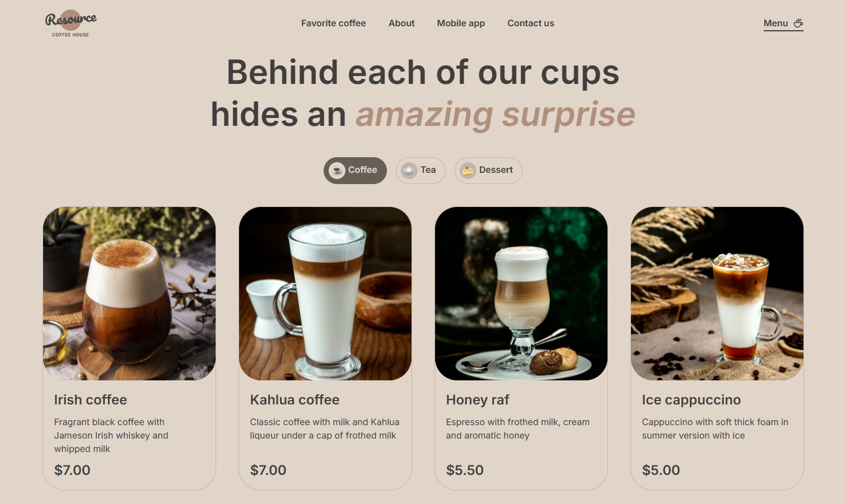Viewport: 846px width, 504px height.
Task: Click the Honey raf photo
Action: pyautogui.click(x=521, y=294)
